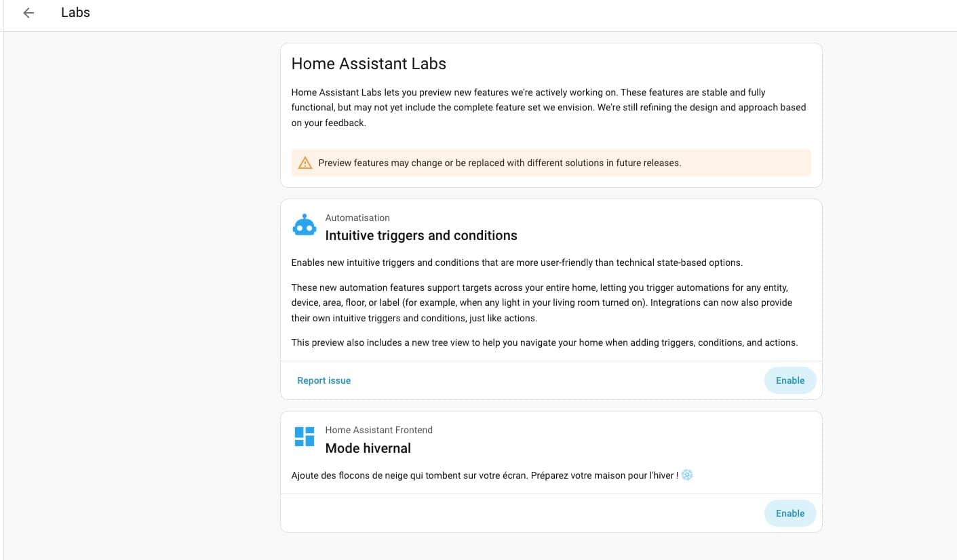Click the Home Assistant Labs heading

tap(368, 64)
